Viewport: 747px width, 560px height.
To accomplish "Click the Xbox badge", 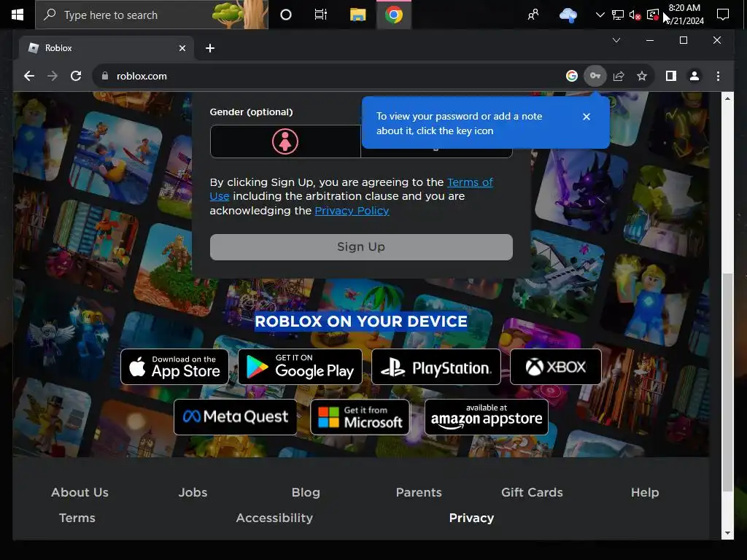I will pyautogui.click(x=555, y=367).
